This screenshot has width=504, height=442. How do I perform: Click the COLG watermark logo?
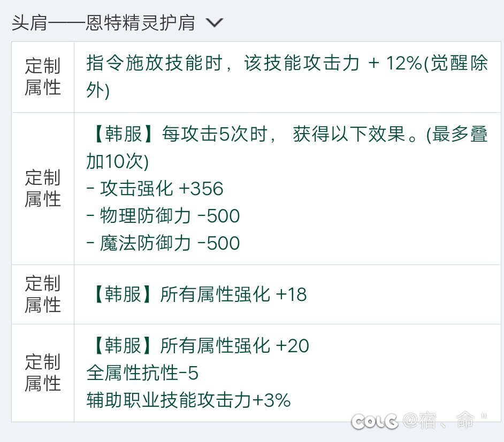click(375, 421)
